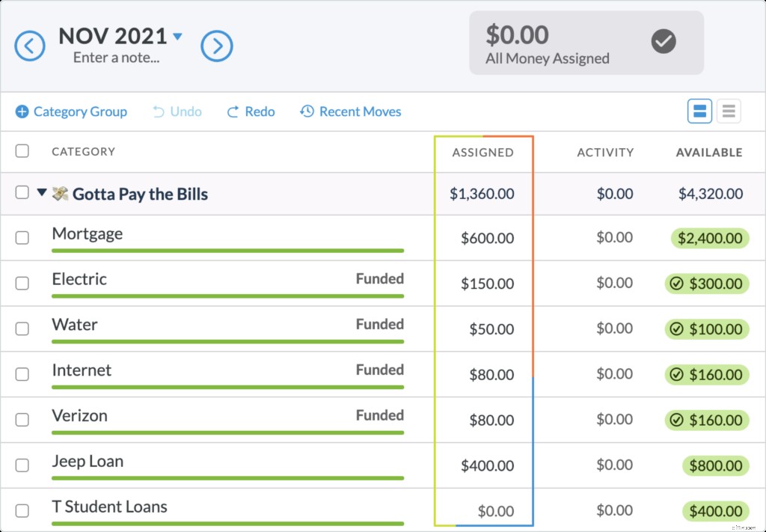Click the green $800.00 pill for Jeep Loan
The image size is (766, 532).
click(x=714, y=465)
